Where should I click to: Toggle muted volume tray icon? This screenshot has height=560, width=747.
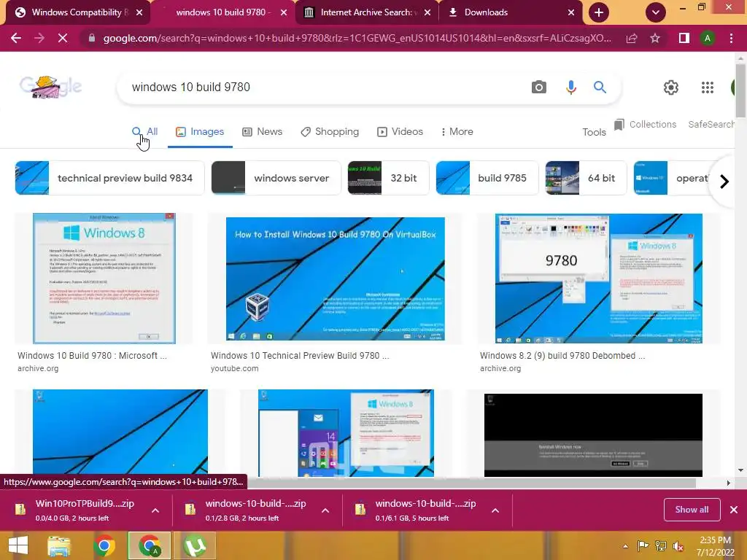[x=678, y=546]
